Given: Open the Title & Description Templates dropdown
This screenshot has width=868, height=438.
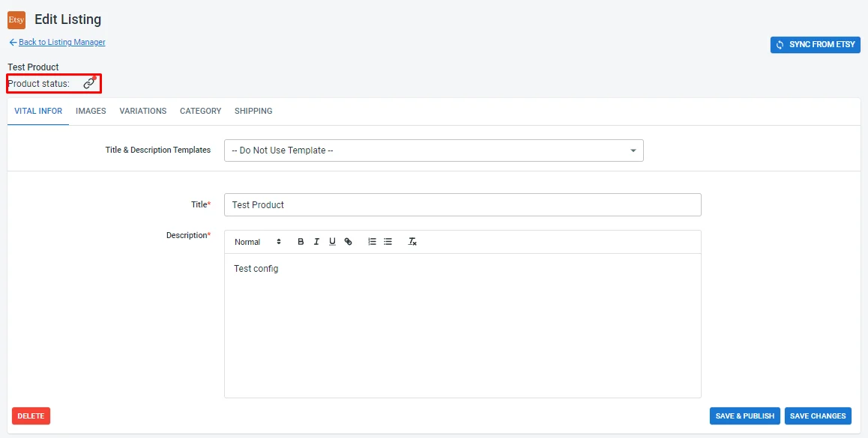Looking at the screenshot, I should click(x=433, y=150).
